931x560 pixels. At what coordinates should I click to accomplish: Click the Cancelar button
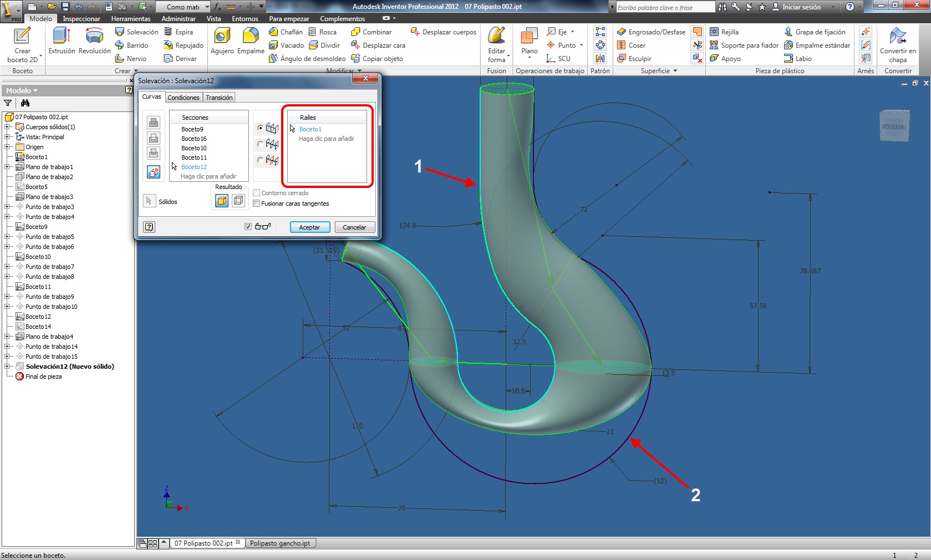(x=355, y=227)
